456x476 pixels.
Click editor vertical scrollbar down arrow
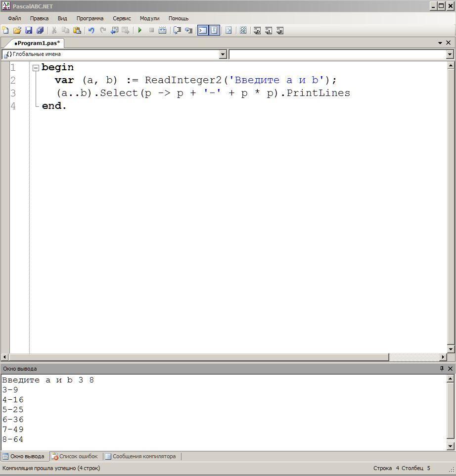pos(451,349)
